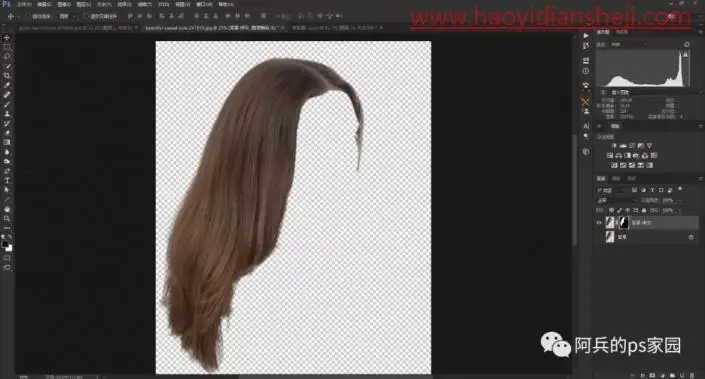Toggle the layer filter on/off switch
This screenshot has width=705, height=379.
680,189
